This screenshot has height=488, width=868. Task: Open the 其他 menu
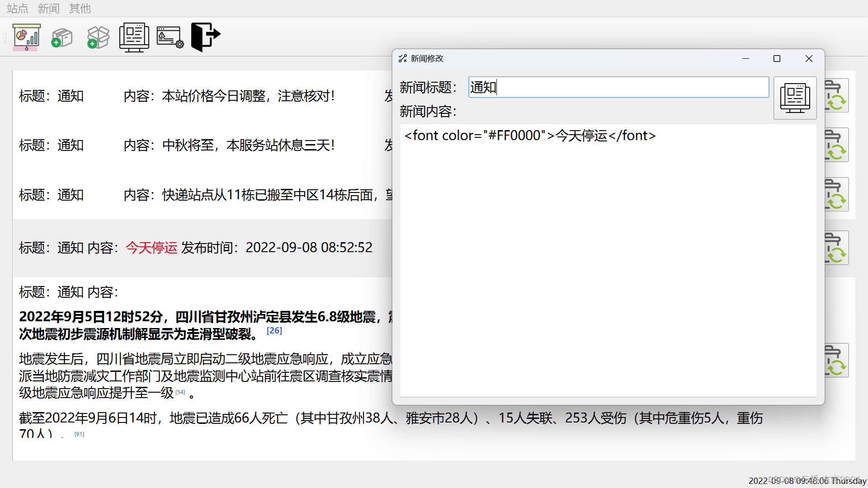pyautogui.click(x=80, y=9)
